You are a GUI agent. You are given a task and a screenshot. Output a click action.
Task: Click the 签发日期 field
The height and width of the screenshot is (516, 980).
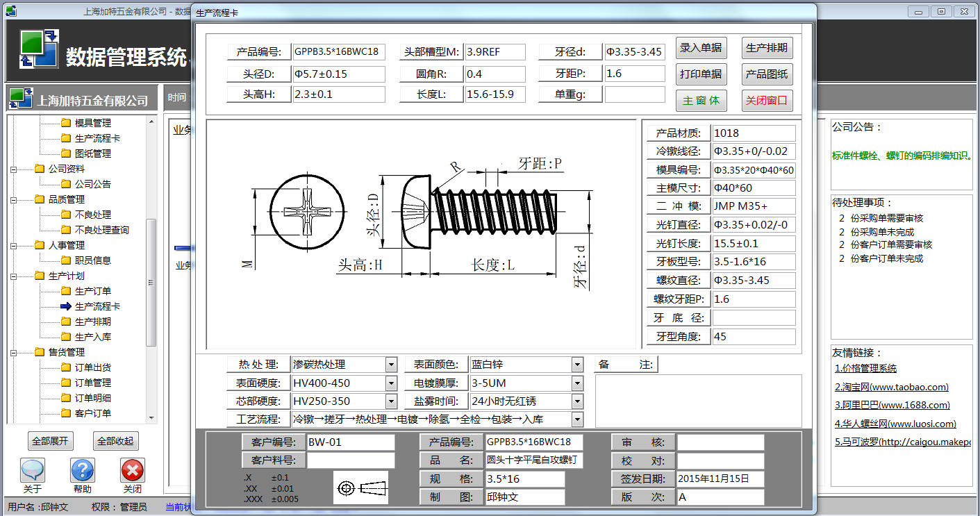pos(720,479)
